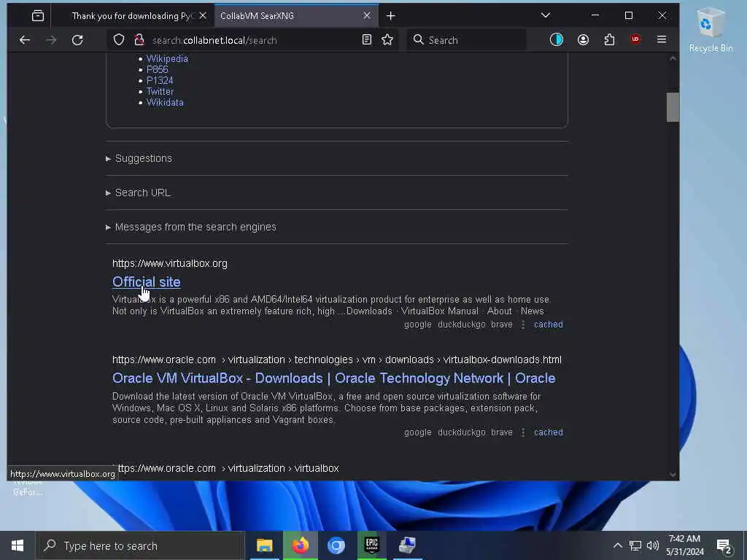The image size is (747, 560).
Task: Open the Windows Start menu
Action: click(x=18, y=545)
